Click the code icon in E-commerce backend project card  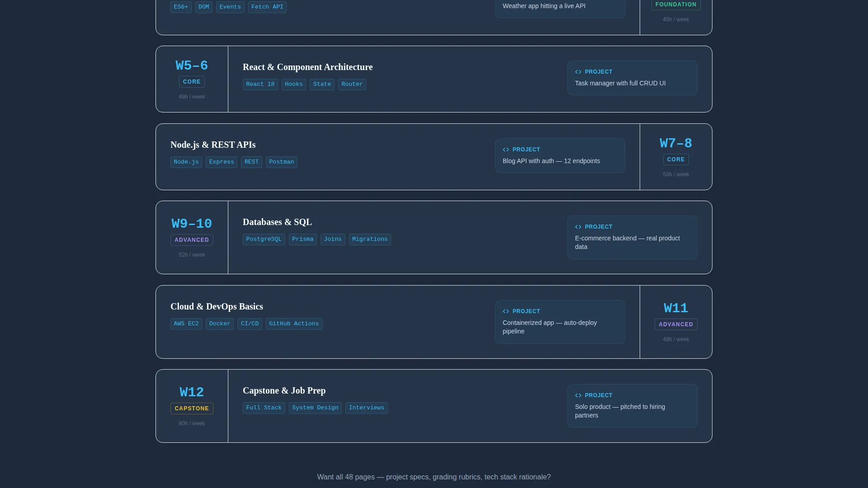point(578,227)
